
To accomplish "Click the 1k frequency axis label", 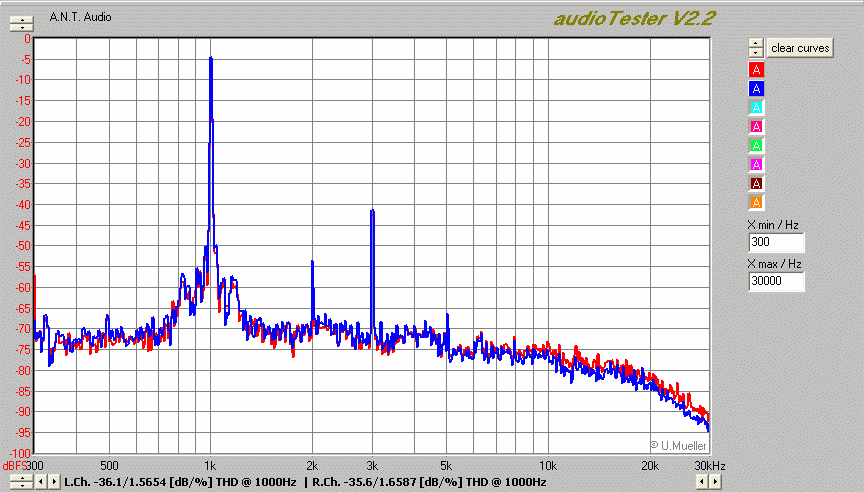I will (210, 466).
